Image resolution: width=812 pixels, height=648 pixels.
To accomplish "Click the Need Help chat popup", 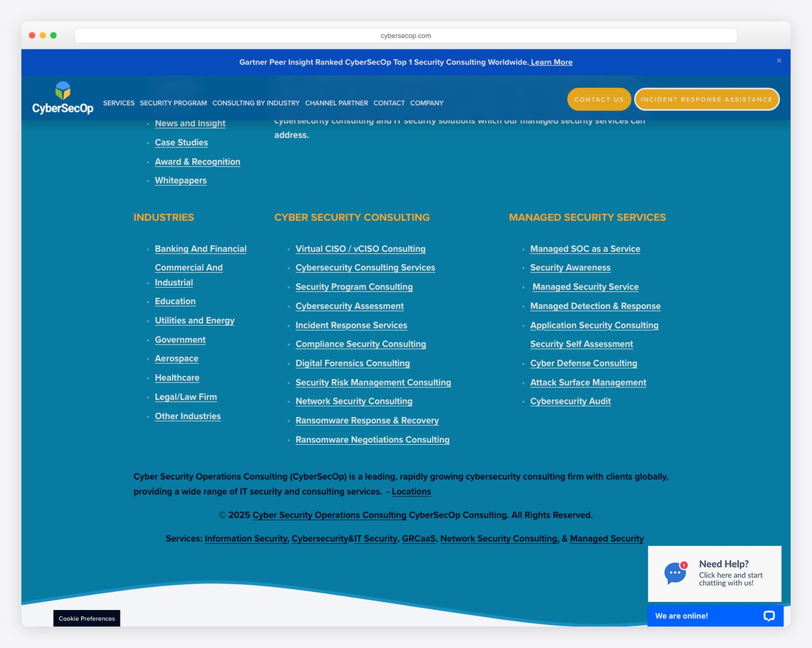I will pyautogui.click(x=715, y=574).
